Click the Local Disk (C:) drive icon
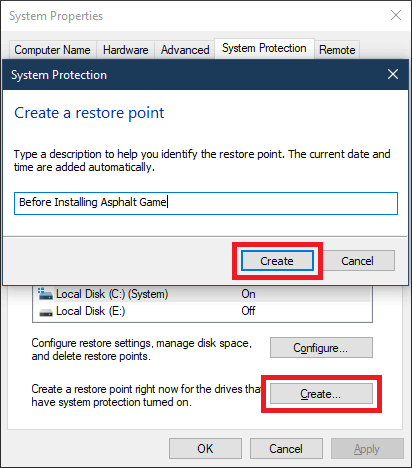The height and width of the screenshot is (468, 412). click(45, 294)
